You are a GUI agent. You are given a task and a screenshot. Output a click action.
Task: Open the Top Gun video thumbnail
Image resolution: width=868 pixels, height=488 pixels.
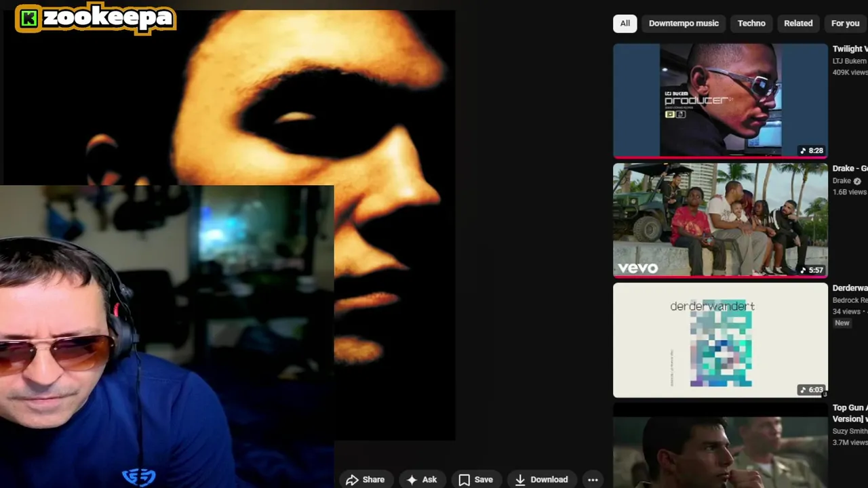[720, 445]
